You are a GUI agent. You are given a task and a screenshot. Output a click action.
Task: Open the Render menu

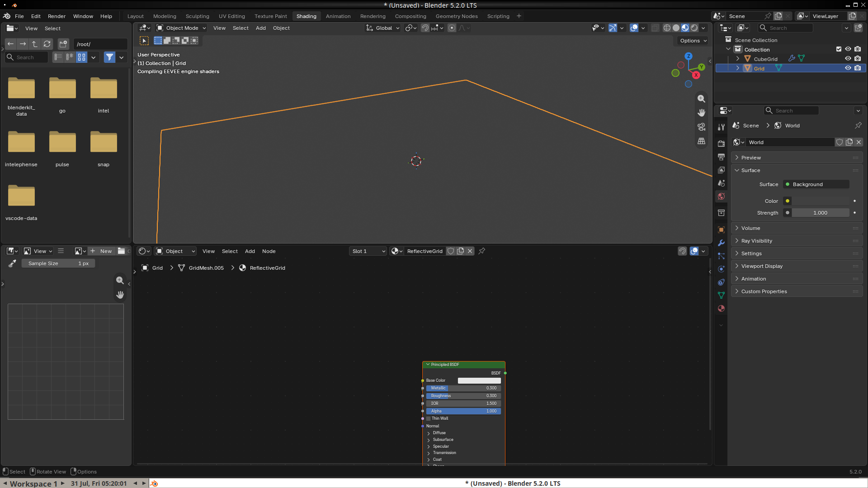(x=57, y=16)
